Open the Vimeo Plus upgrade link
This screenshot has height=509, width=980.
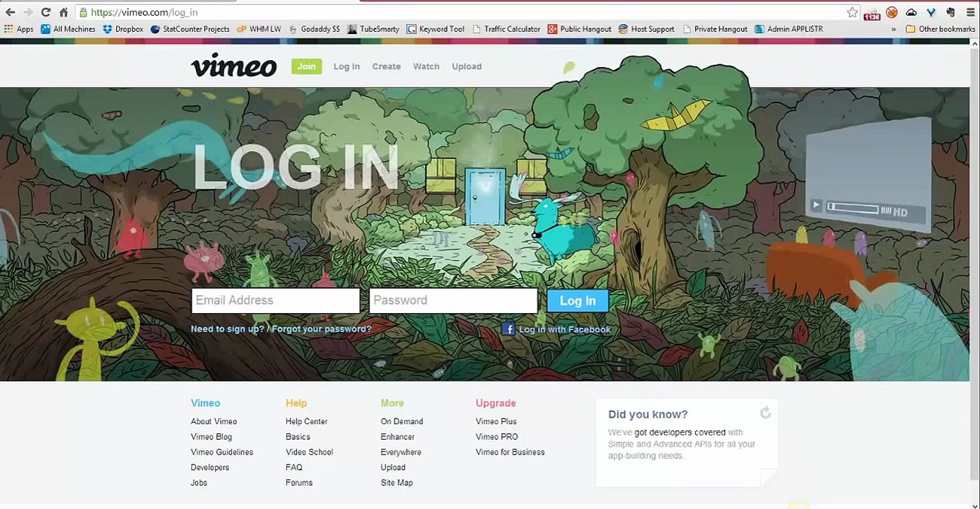coord(496,421)
